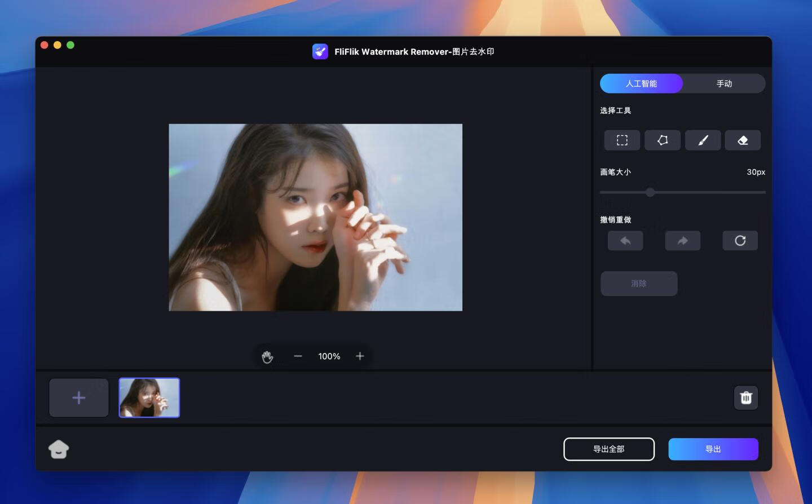Screen dimensions: 812x504
Task: Click the 导出 (Export) button
Action: (x=713, y=449)
